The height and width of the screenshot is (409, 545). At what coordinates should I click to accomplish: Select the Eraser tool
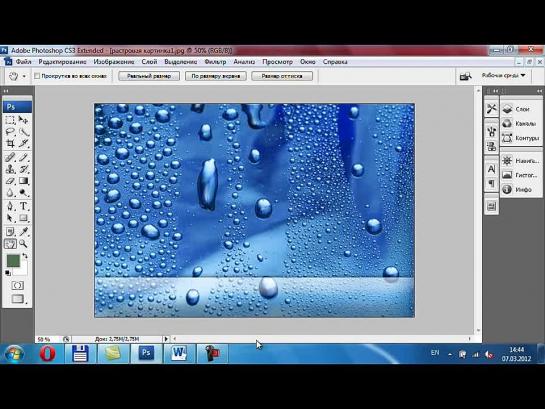[10, 181]
